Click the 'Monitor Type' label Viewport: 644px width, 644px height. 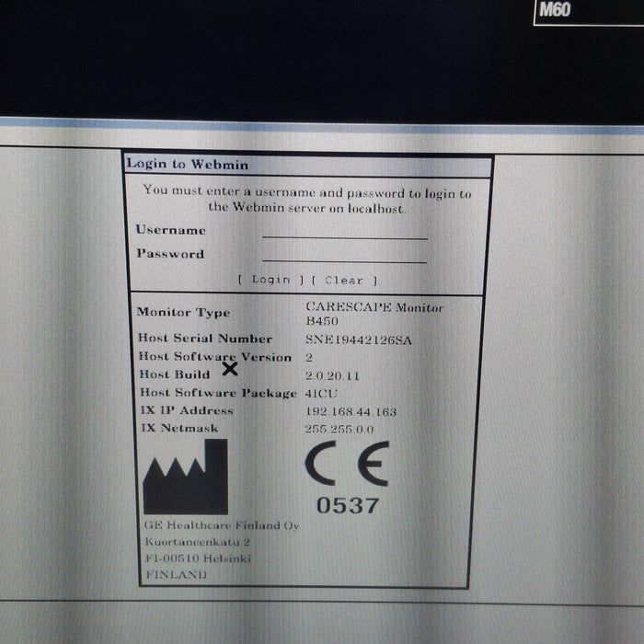(x=183, y=313)
